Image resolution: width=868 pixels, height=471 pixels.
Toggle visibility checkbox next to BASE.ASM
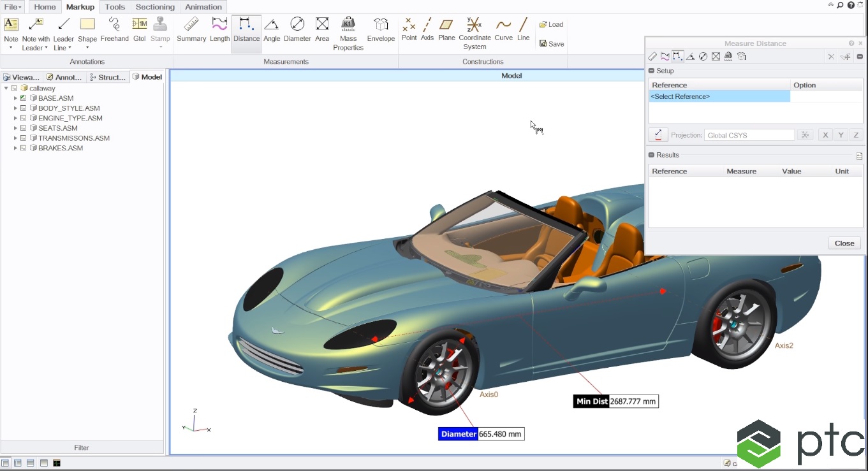pyautogui.click(x=23, y=98)
